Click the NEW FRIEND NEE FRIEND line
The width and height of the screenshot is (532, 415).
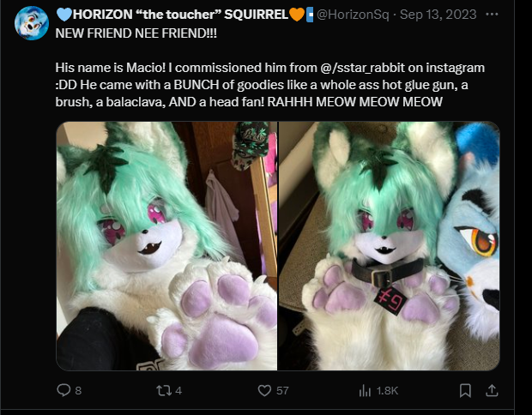pyautogui.click(x=136, y=33)
